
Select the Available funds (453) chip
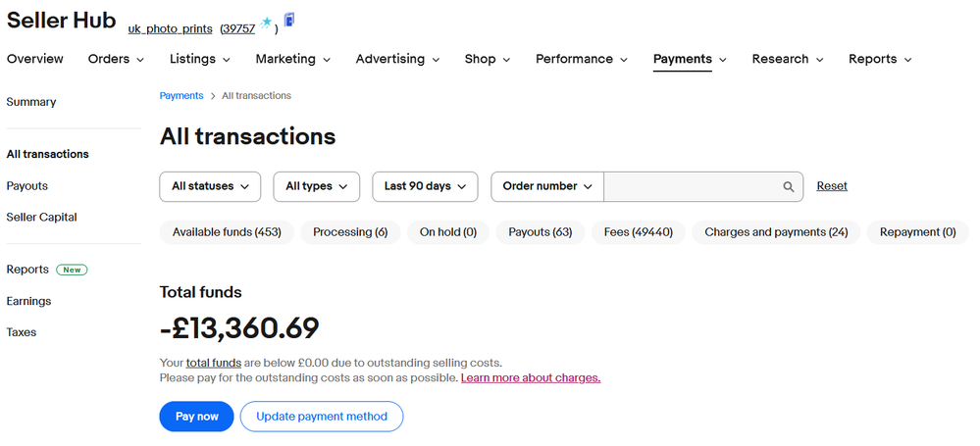click(227, 232)
